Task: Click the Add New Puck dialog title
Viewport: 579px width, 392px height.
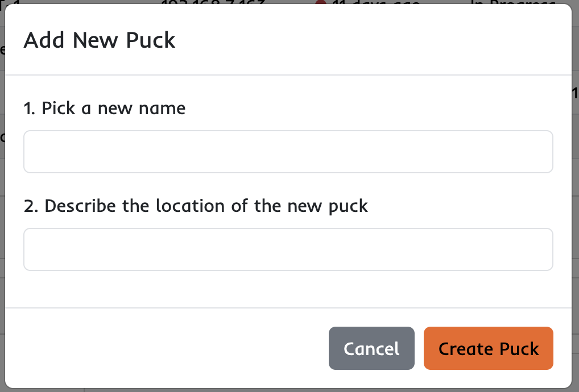Action: coord(99,40)
